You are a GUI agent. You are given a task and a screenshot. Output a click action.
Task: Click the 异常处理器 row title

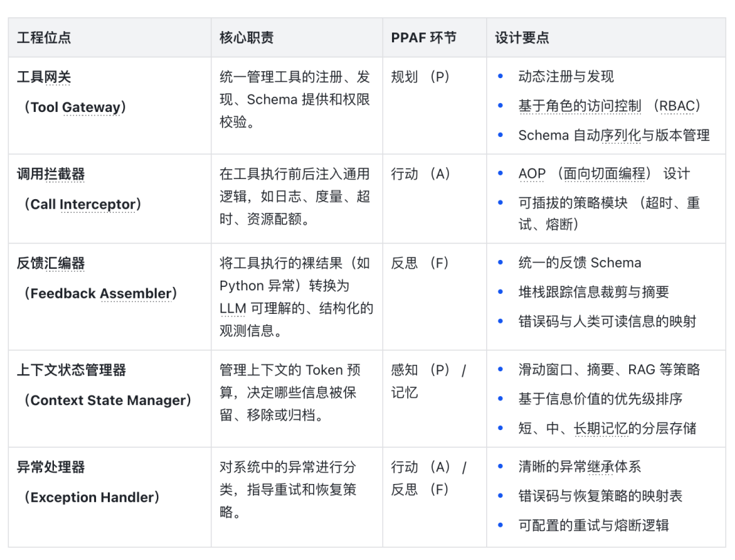pyautogui.click(x=50, y=467)
